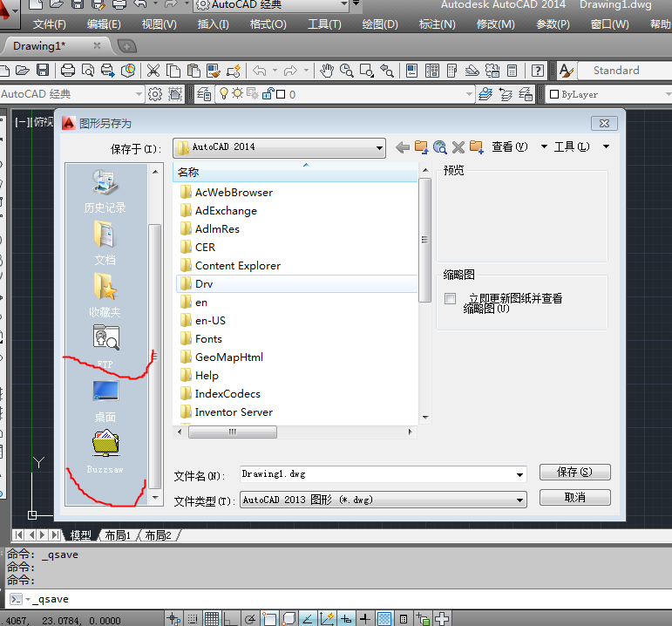Open FTP shortcut in places list
Screen dimensions: 672x626
[x=105, y=346]
